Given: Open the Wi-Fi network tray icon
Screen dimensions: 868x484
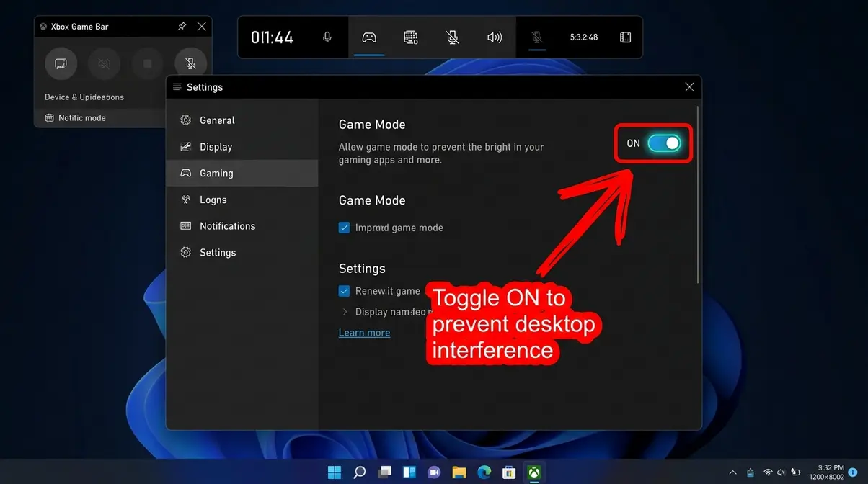Looking at the screenshot, I should [x=769, y=472].
